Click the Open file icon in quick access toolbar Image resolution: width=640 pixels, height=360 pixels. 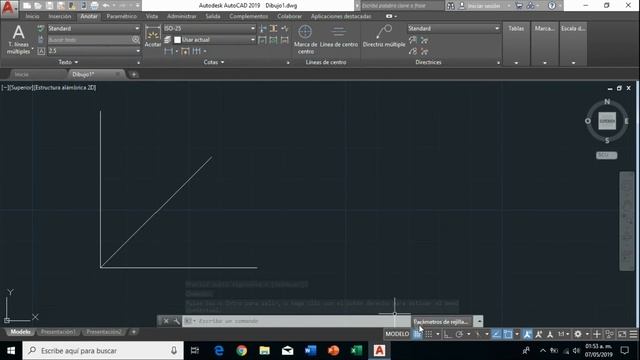click(x=38, y=6)
